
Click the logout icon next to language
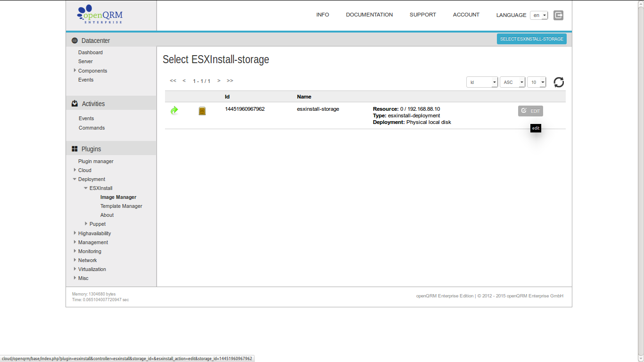tap(558, 15)
